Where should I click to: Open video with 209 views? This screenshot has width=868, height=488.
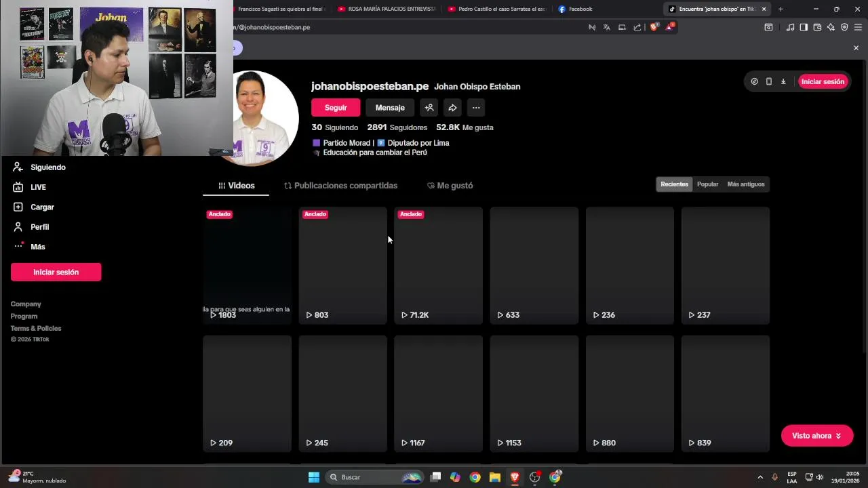(247, 394)
